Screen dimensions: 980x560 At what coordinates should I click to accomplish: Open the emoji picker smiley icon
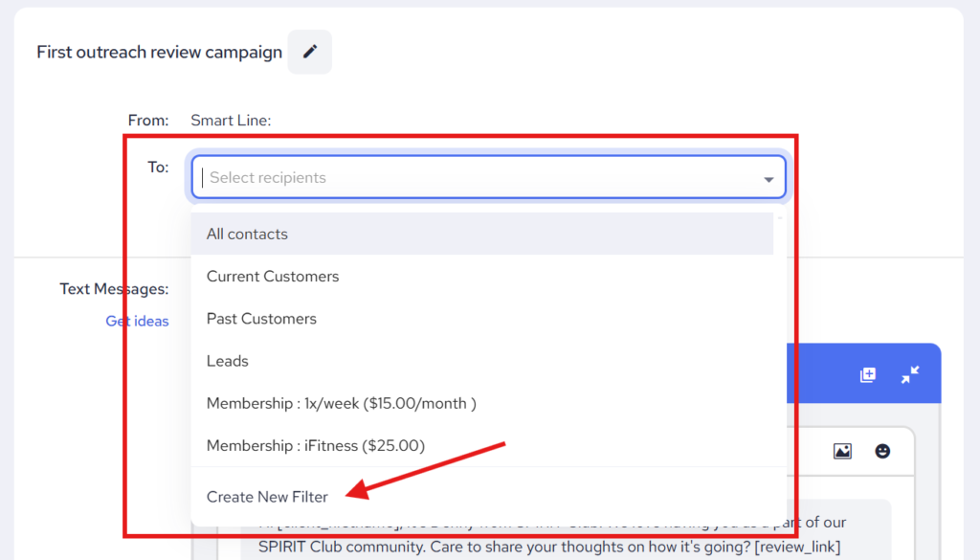pyautogui.click(x=882, y=451)
